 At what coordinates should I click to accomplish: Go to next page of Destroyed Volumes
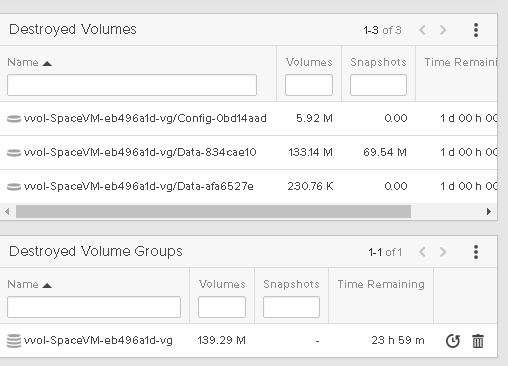[x=443, y=30]
